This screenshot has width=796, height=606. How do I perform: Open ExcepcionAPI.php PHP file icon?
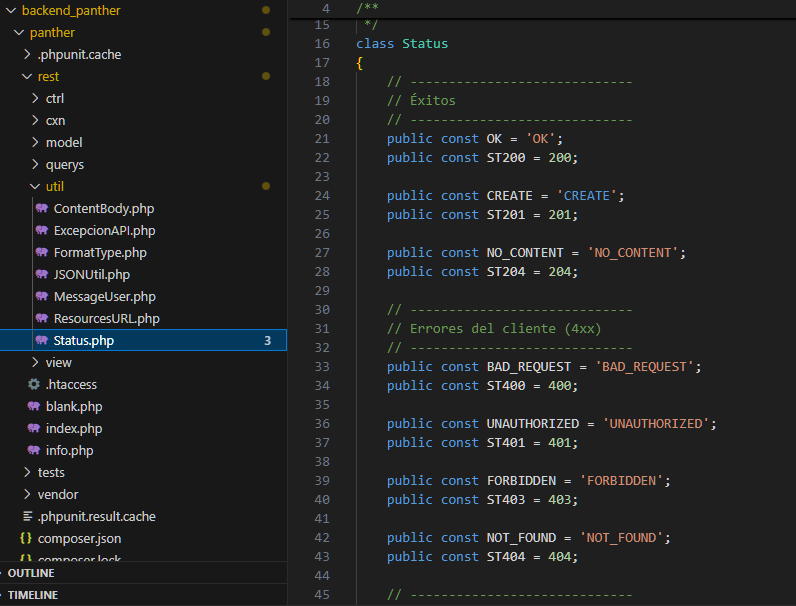pos(42,230)
